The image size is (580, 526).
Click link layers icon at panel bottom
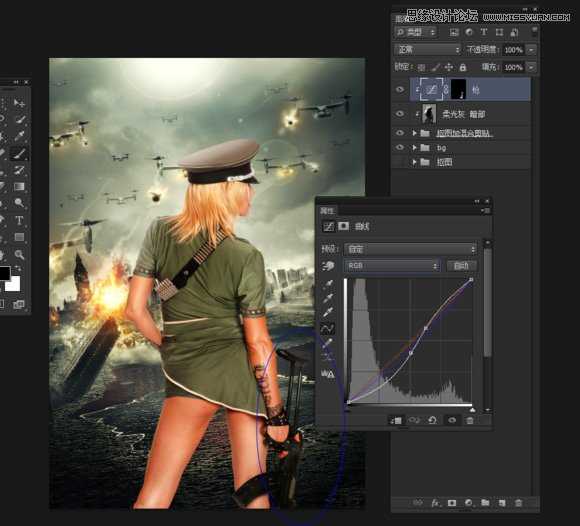coord(418,503)
